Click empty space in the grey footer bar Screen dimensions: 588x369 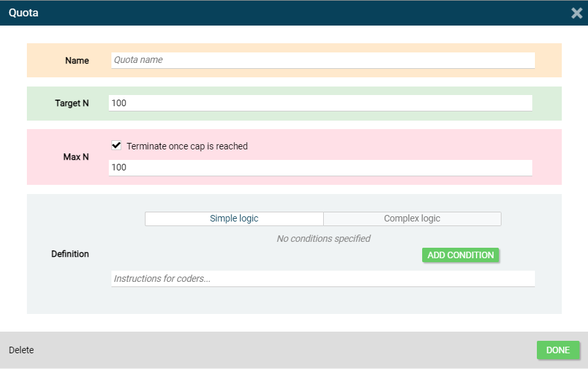pyautogui.click(x=282, y=351)
